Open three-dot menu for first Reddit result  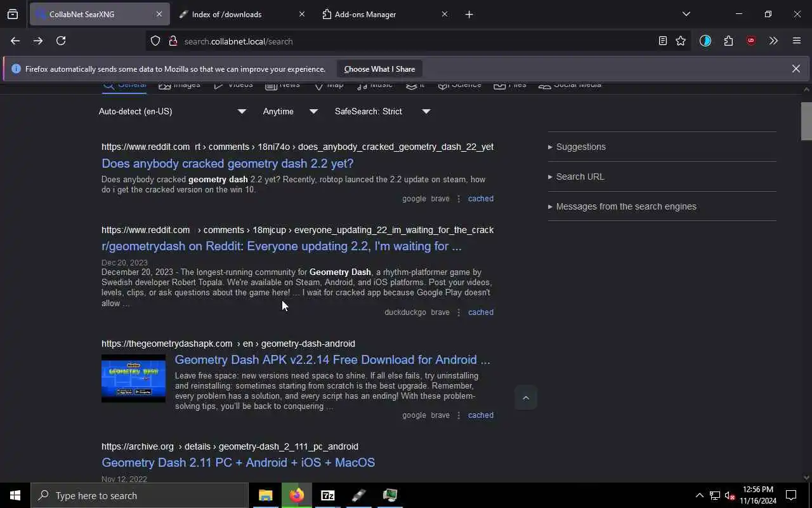tap(459, 199)
